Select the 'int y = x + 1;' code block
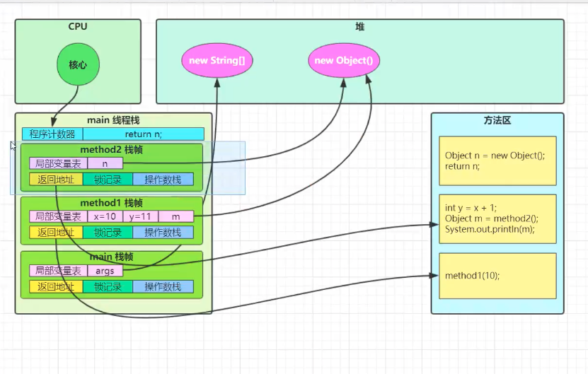 click(x=497, y=219)
